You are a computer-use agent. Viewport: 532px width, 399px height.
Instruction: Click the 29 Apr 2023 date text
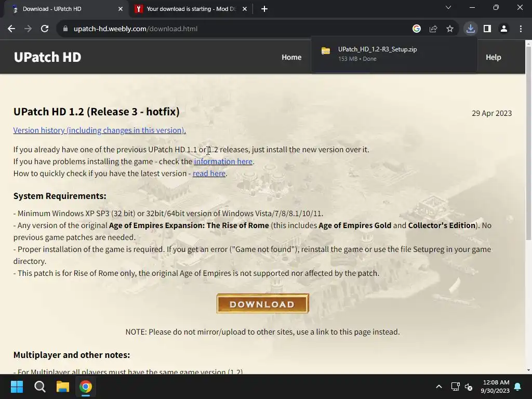pos(491,113)
